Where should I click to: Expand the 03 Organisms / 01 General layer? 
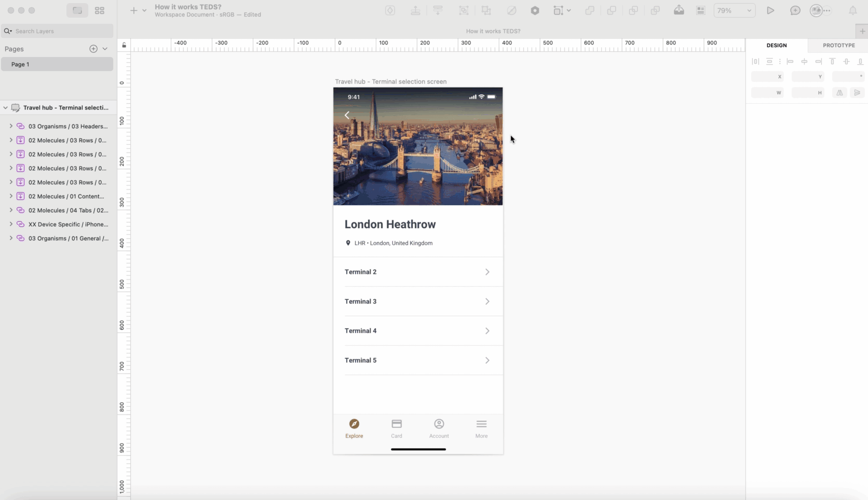[11, 238]
